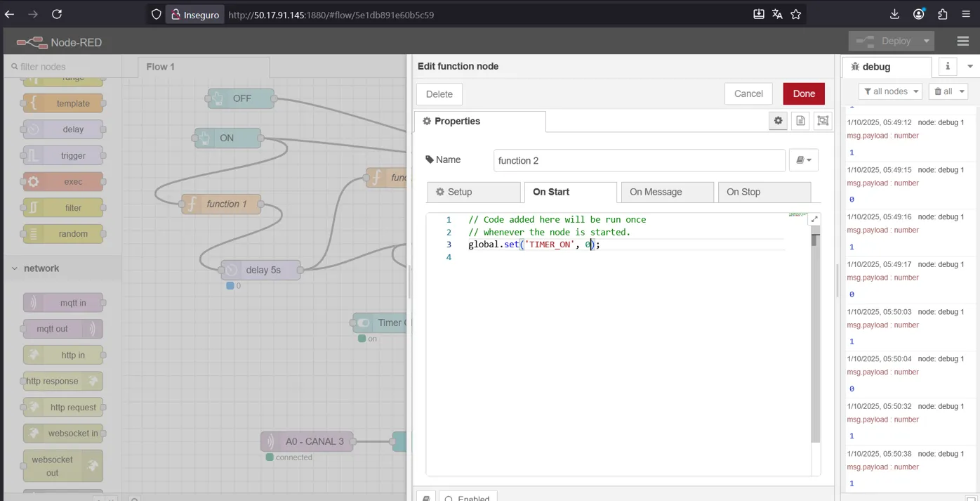980x501 pixels.
Task: Expand the code editor to full size
Action: [814, 219]
